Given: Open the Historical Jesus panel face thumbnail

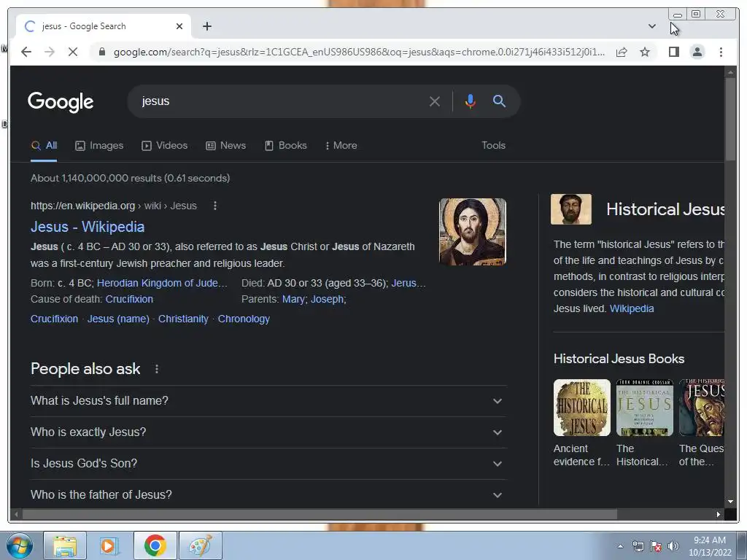Looking at the screenshot, I should (x=570, y=209).
